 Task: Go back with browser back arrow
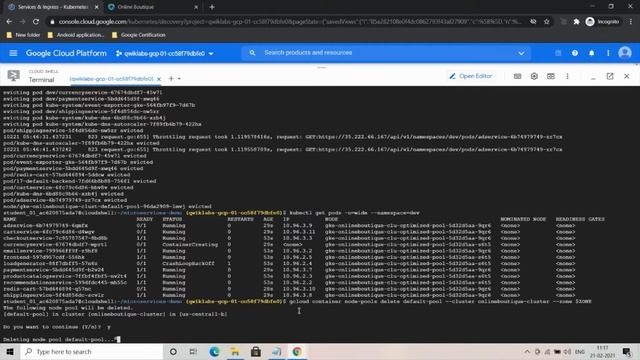click(x=9, y=22)
